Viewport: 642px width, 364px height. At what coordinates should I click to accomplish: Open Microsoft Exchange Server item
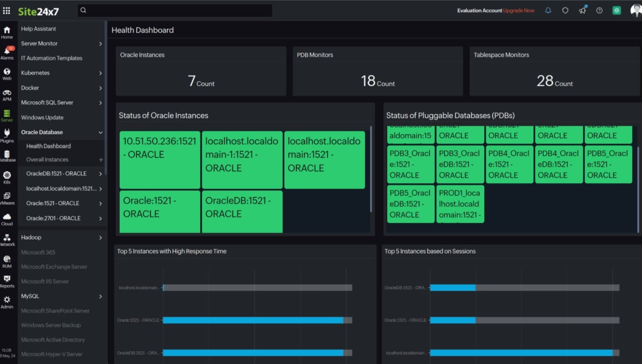(54, 267)
